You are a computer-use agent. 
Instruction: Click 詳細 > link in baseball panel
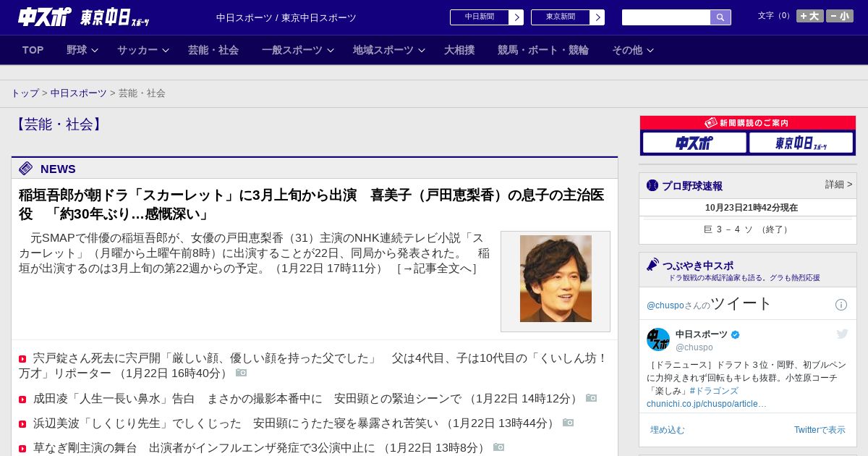(x=839, y=185)
